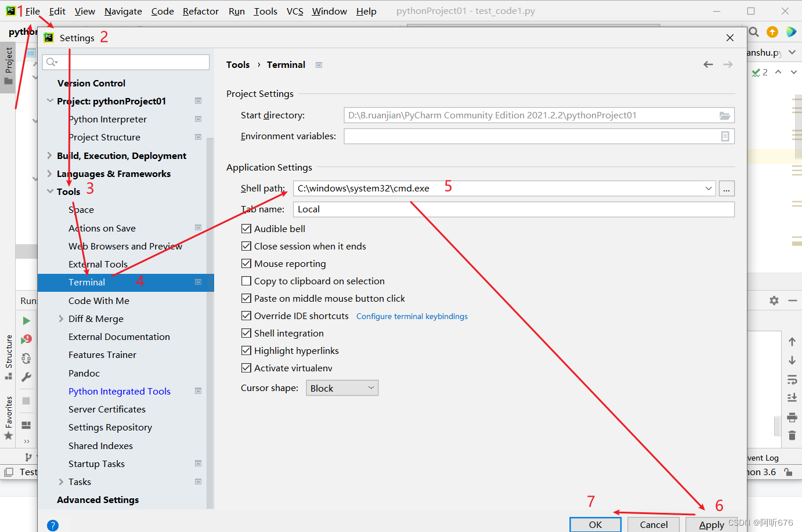This screenshot has height=532, width=802.
Task: Click the settings tree scrollbar
Action: (x=210, y=323)
